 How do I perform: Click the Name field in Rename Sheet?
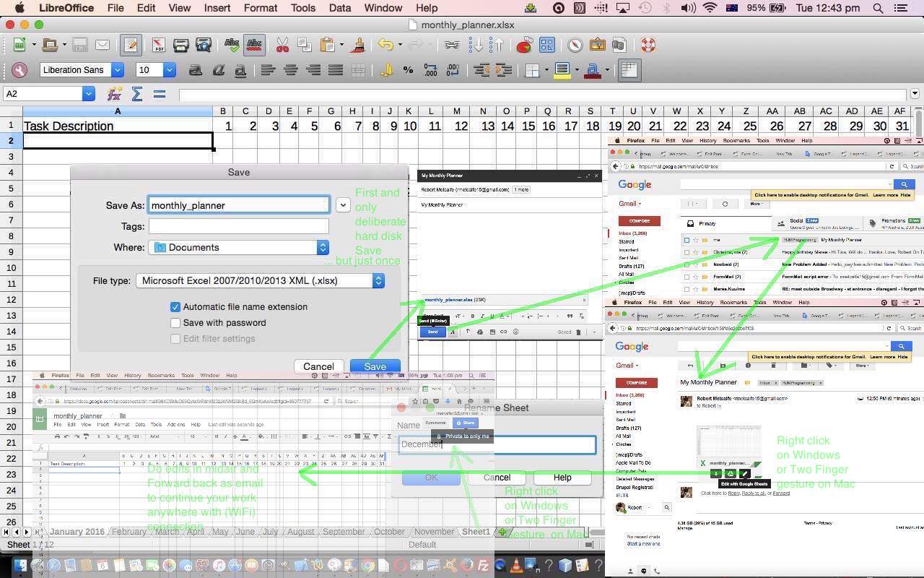497,444
